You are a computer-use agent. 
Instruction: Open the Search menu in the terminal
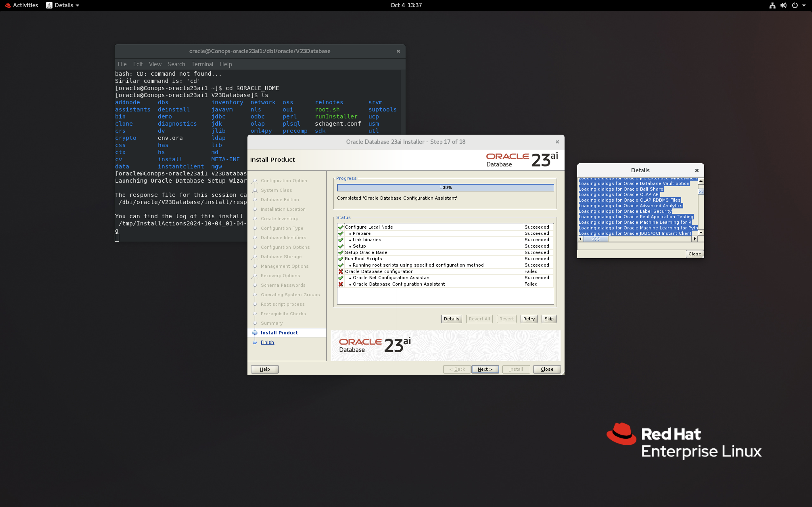point(176,64)
